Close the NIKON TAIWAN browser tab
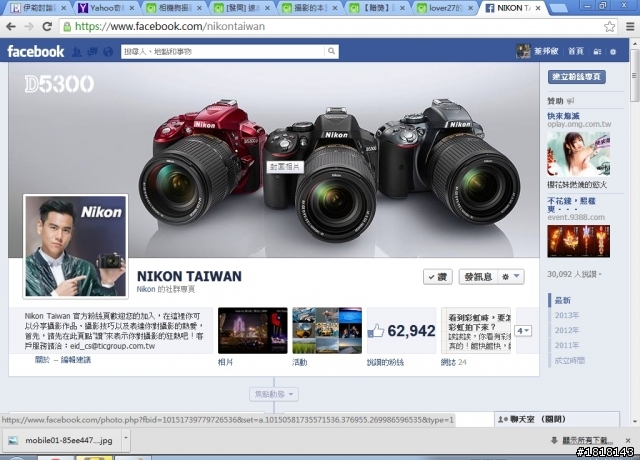Viewport: 640px width, 460px height. (538, 8)
